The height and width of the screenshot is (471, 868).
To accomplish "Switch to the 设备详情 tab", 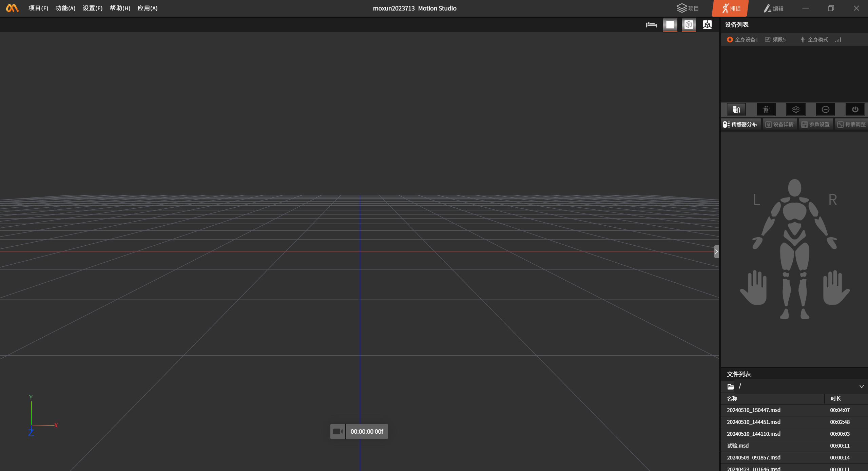I will (x=779, y=125).
